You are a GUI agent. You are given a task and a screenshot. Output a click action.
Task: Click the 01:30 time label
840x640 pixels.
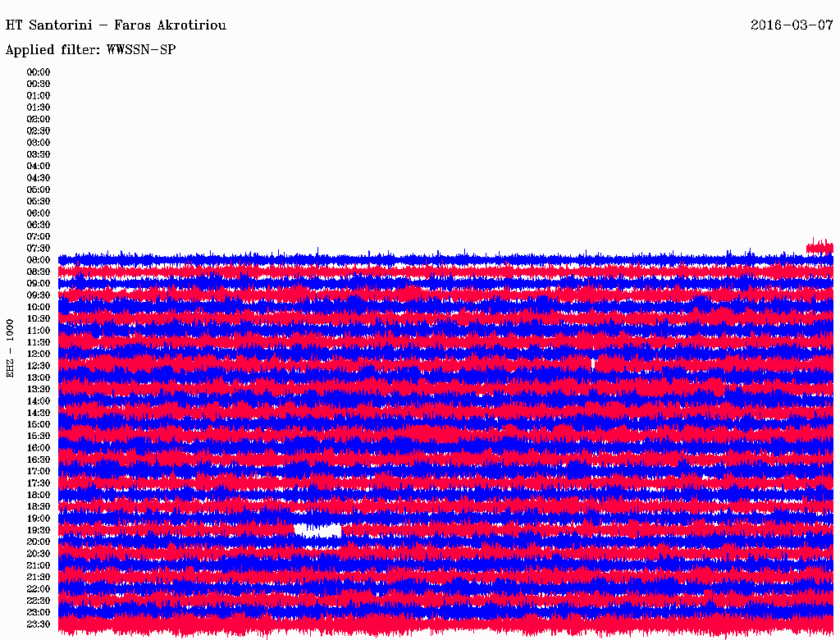point(39,107)
